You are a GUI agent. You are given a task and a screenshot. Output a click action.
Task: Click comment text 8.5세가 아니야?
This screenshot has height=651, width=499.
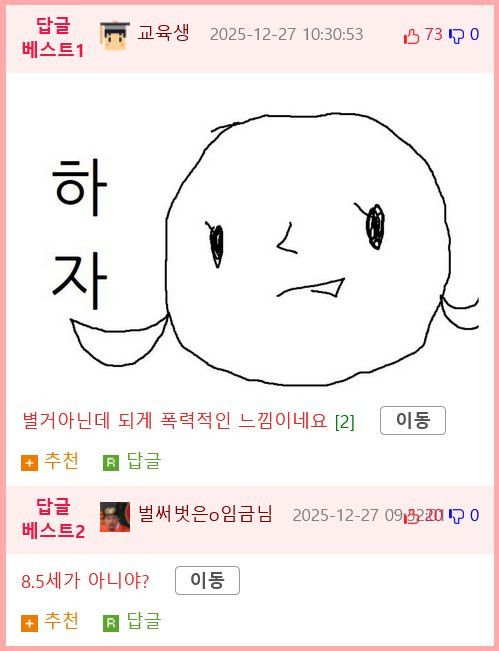point(85,580)
